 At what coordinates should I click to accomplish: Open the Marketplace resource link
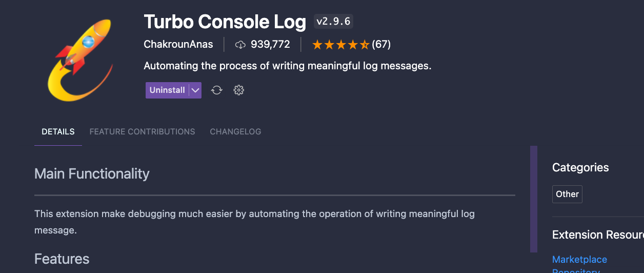[579, 260]
